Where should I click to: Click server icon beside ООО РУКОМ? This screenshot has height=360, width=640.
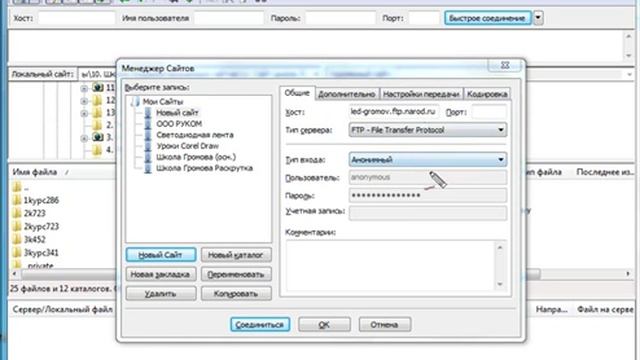click(148, 124)
